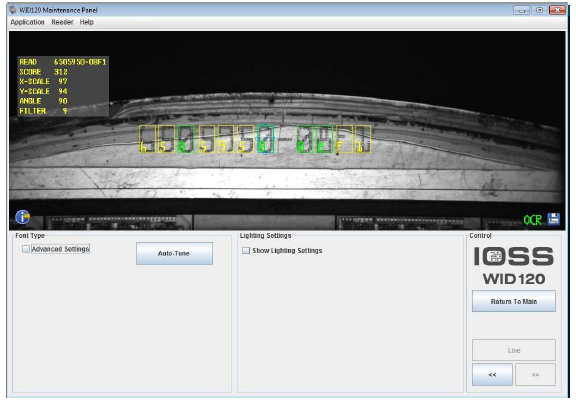Click the save floppy disk icon

pyautogui.click(x=554, y=219)
